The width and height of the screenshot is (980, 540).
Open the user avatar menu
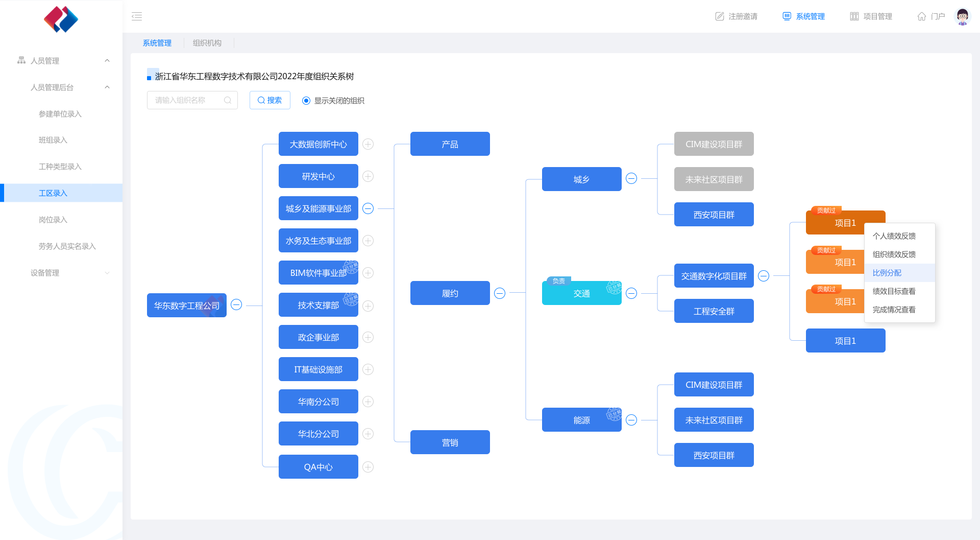963,16
